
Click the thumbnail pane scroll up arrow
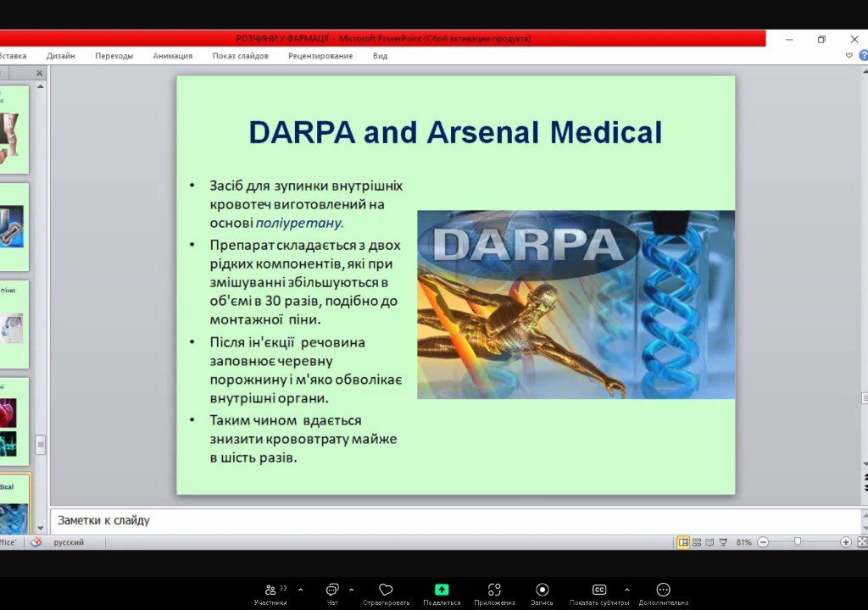(41, 87)
